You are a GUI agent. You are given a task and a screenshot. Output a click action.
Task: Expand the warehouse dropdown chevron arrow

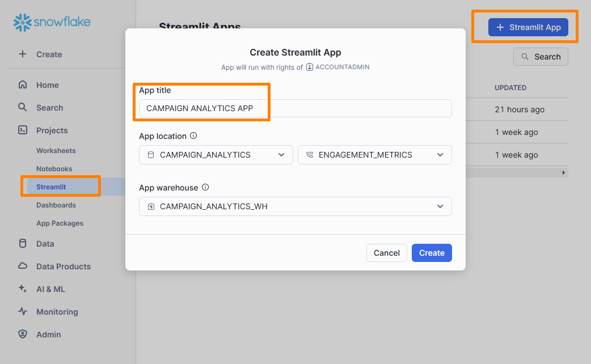pos(440,206)
